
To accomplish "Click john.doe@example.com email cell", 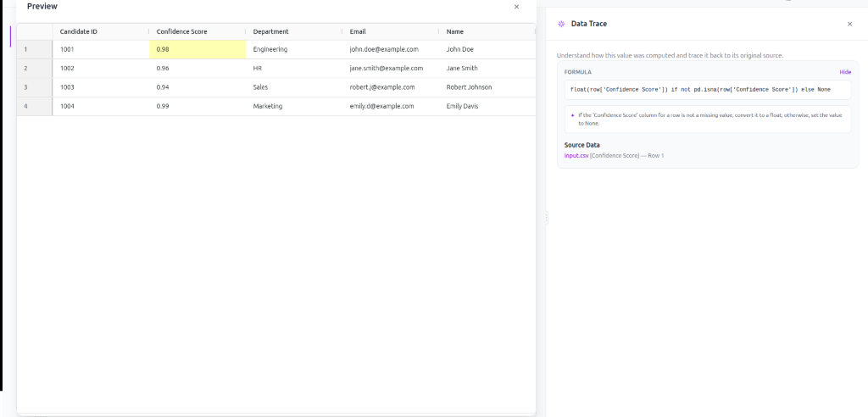I will pos(391,49).
